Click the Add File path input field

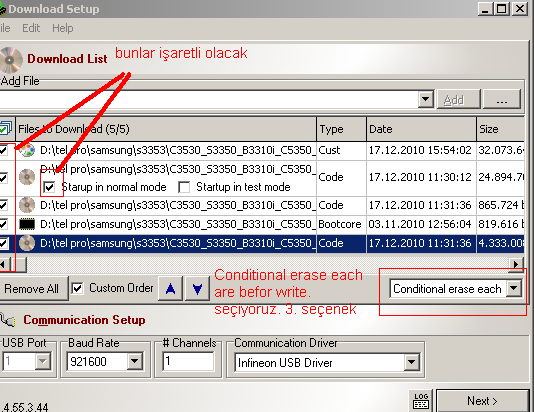pos(209,99)
